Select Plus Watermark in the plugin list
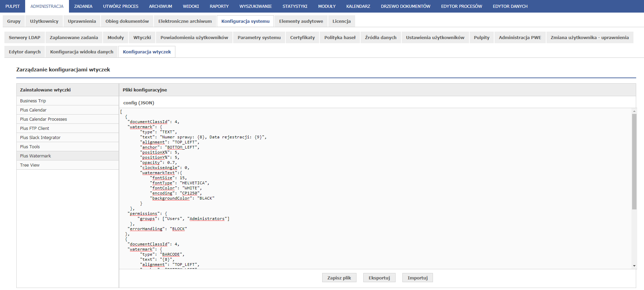Viewport: 644px width, 290px height. click(x=36, y=156)
